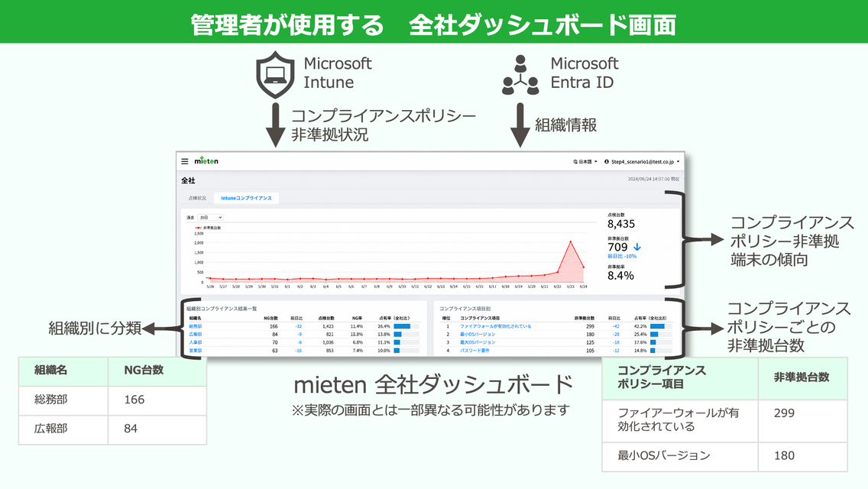Select the Intuneコンプライアンス tab
Image resolution: width=868 pixels, height=489 pixels.
246,198
